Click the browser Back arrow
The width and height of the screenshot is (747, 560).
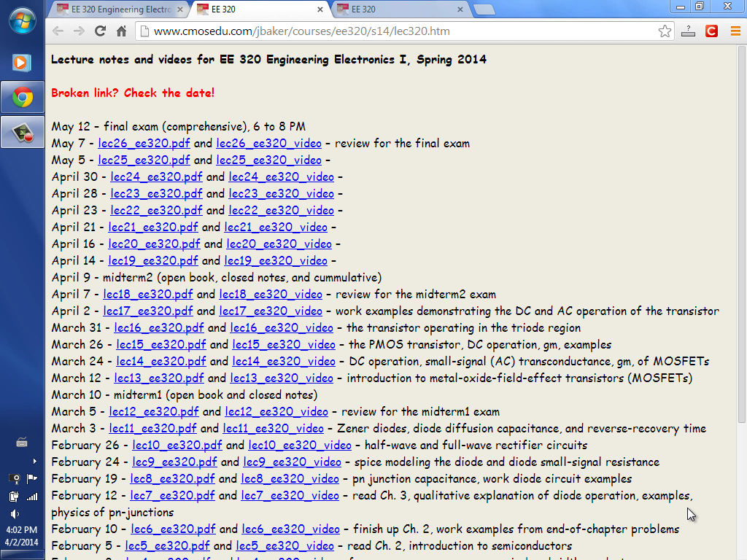pyautogui.click(x=58, y=31)
